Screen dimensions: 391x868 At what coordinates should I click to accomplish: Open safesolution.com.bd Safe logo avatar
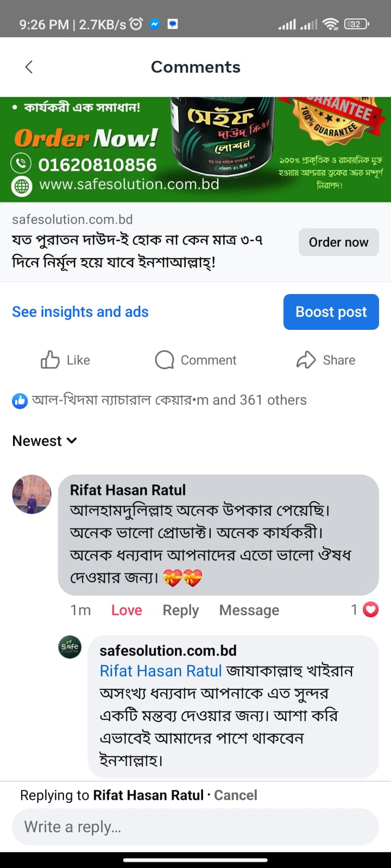tap(70, 647)
